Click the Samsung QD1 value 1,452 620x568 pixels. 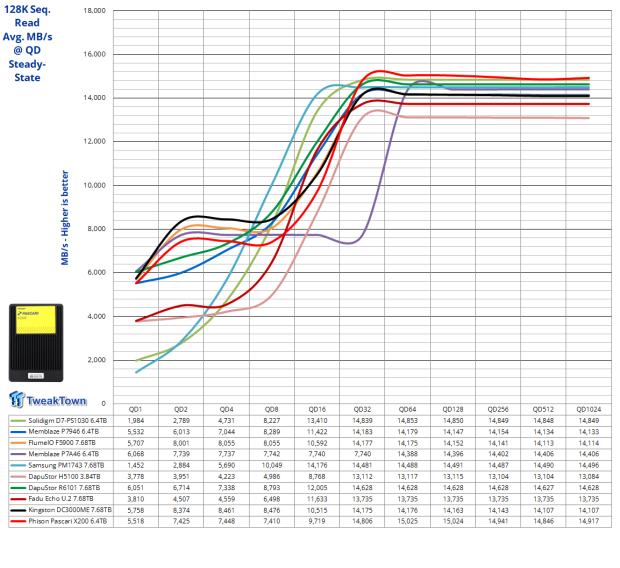click(136, 465)
